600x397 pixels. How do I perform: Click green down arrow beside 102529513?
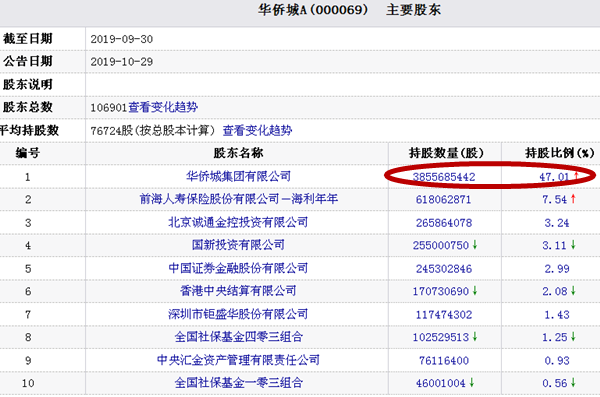coord(474,337)
